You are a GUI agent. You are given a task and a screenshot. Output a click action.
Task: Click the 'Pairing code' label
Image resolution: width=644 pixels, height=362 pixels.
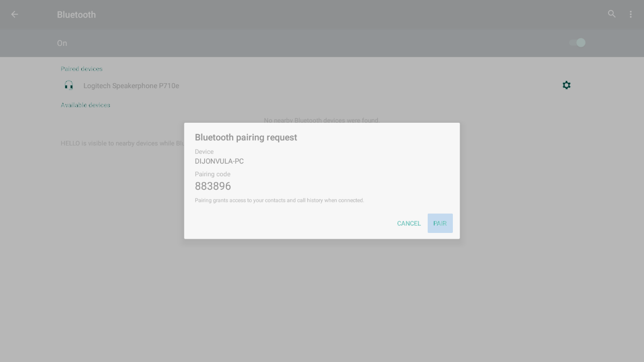tap(213, 174)
